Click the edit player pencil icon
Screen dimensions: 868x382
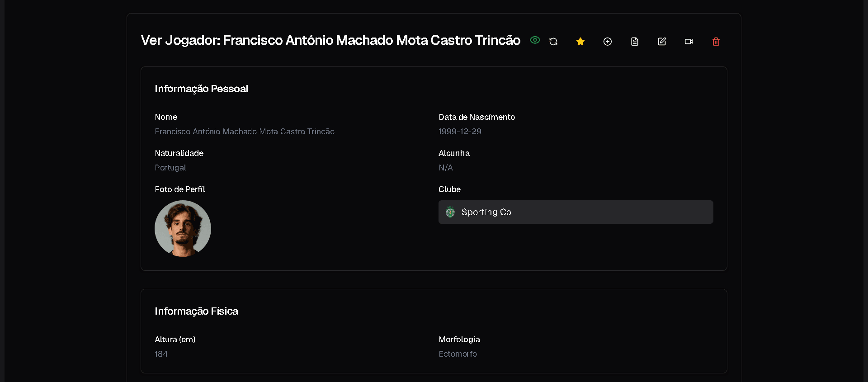pyautogui.click(x=662, y=42)
